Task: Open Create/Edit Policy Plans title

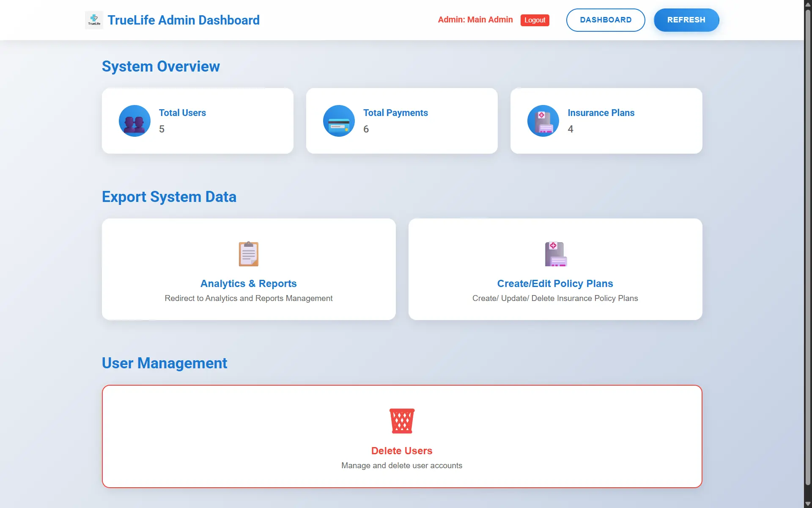Action: coord(555,284)
